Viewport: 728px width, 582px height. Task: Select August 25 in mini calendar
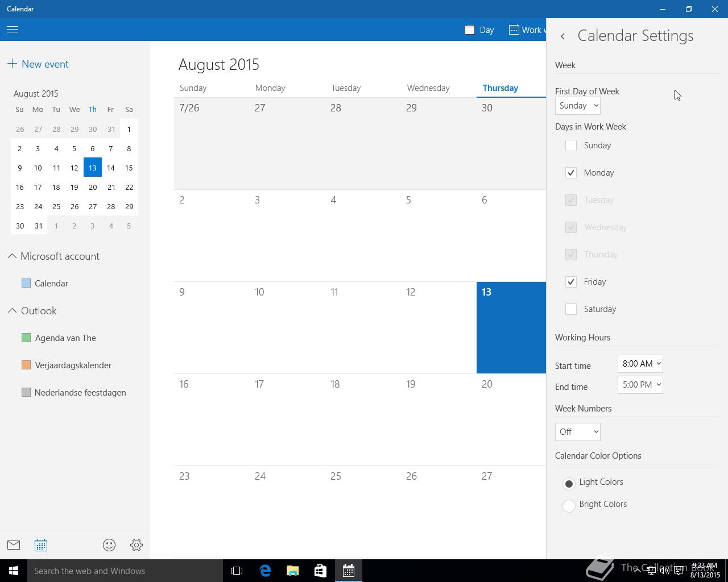point(56,206)
